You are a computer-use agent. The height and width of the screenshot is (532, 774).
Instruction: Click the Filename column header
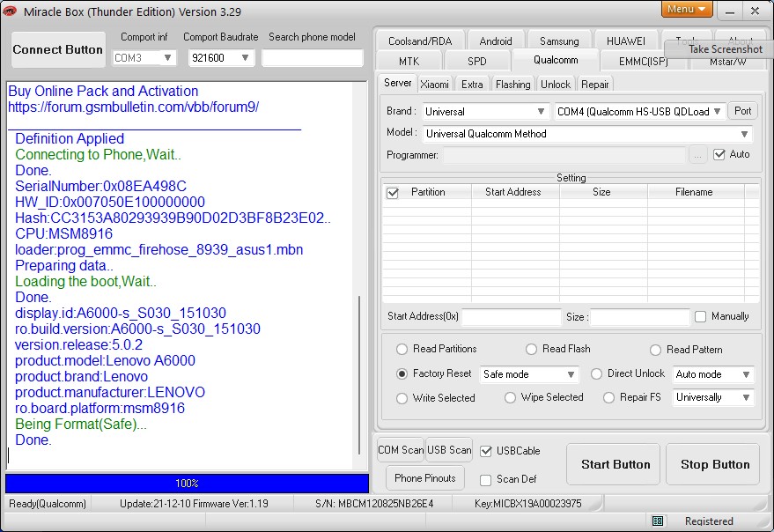[x=694, y=192]
